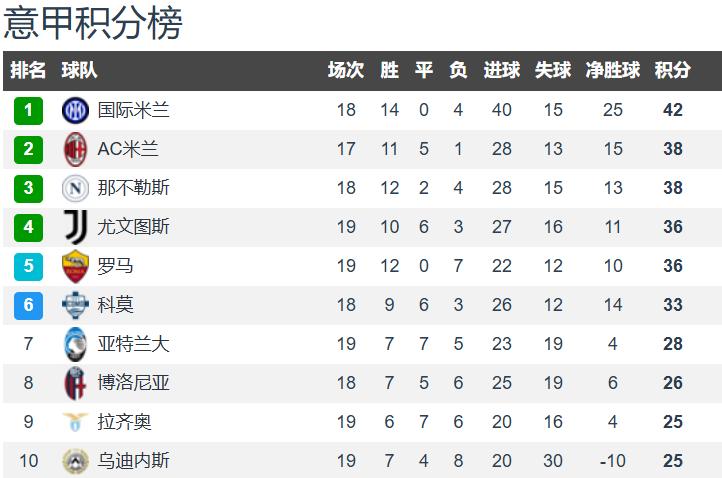Viewport: 722px width, 478px height.
Task: Open the 亚特兰大 team name link
Action: tap(133, 344)
